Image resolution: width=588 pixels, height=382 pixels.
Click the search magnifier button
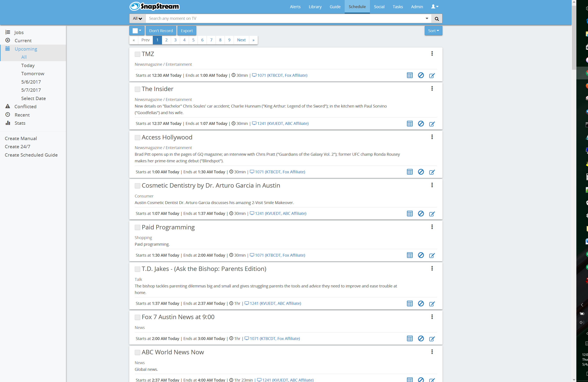(437, 18)
